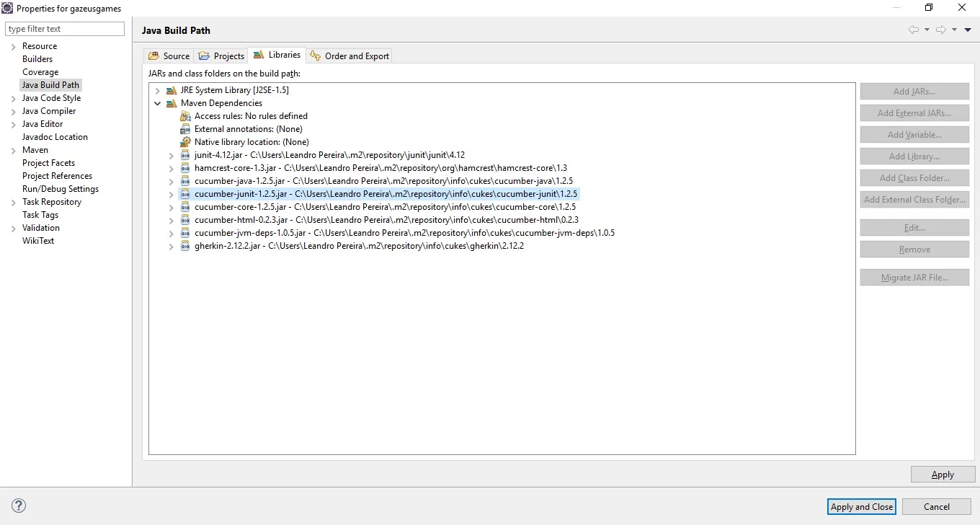Click the cucumber-core-1.2.5.jar file icon
Image resolution: width=980 pixels, height=525 pixels.
click(185, 207)
